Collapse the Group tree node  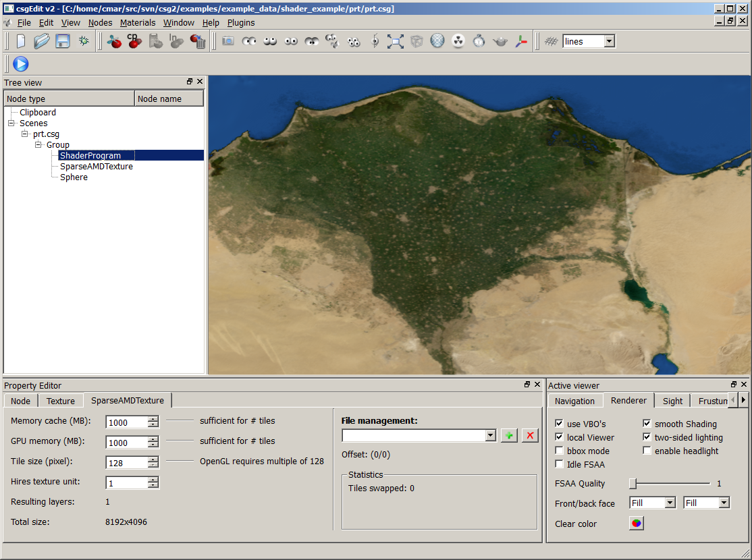pos(38,145)
